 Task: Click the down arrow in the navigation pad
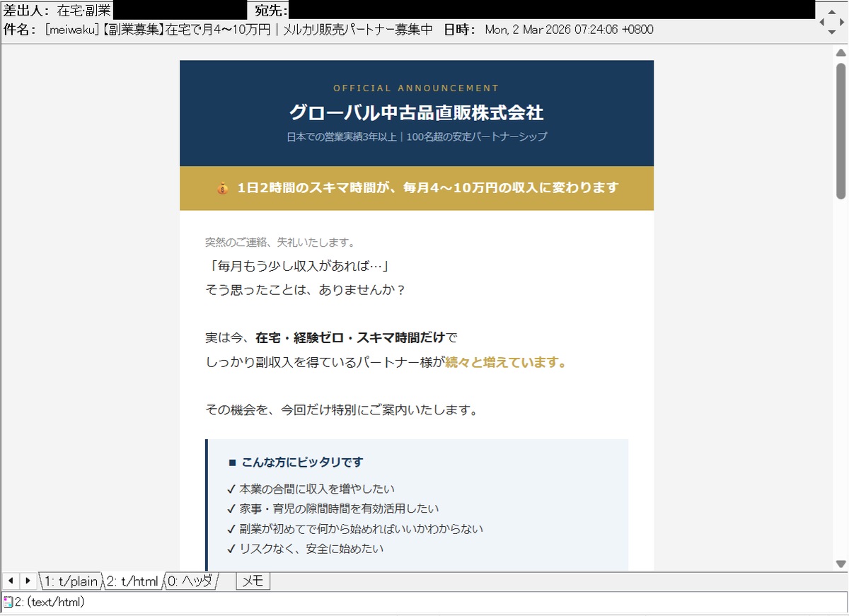click(x=831, y=33)
